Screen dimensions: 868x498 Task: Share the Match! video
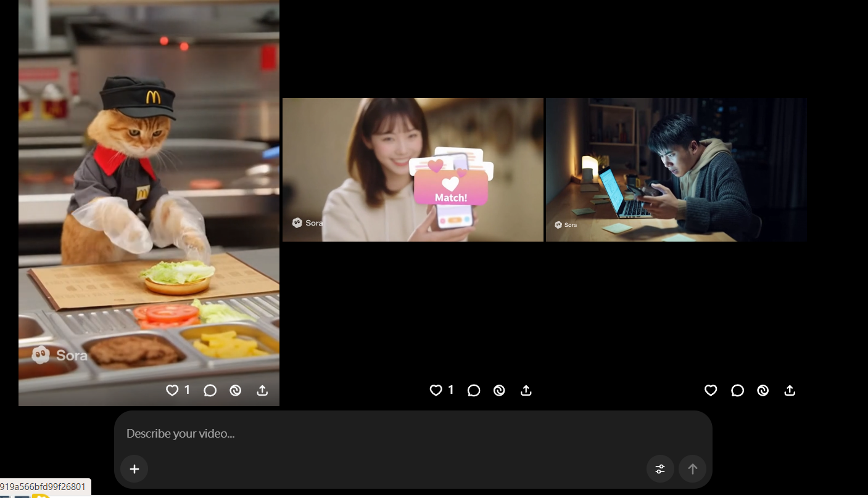[x=526, y=390]
